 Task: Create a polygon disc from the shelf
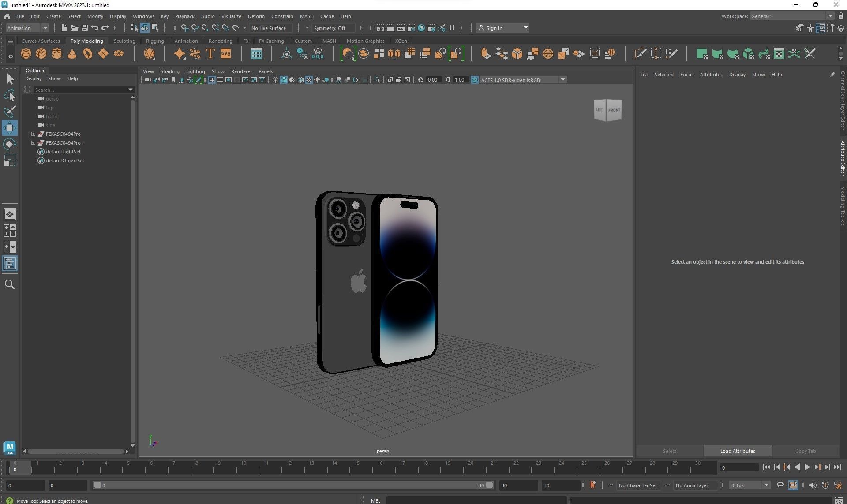[x=119, y=54]
